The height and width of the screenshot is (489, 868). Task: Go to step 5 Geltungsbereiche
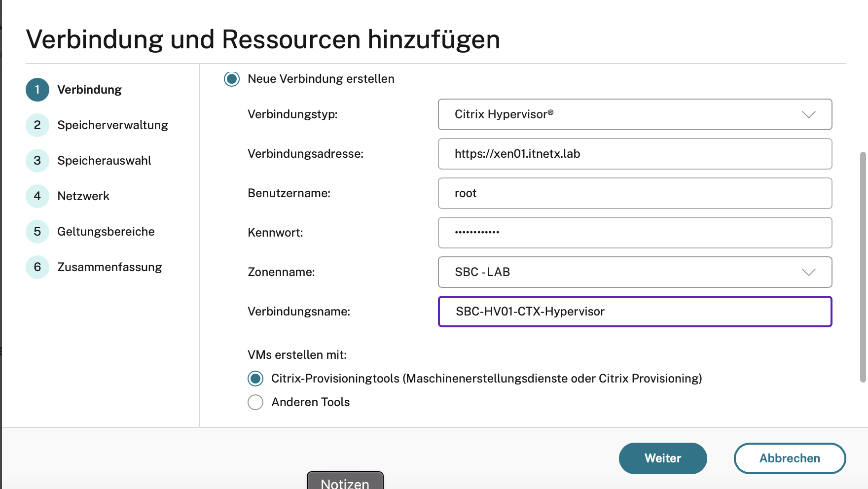pos(90,232)
